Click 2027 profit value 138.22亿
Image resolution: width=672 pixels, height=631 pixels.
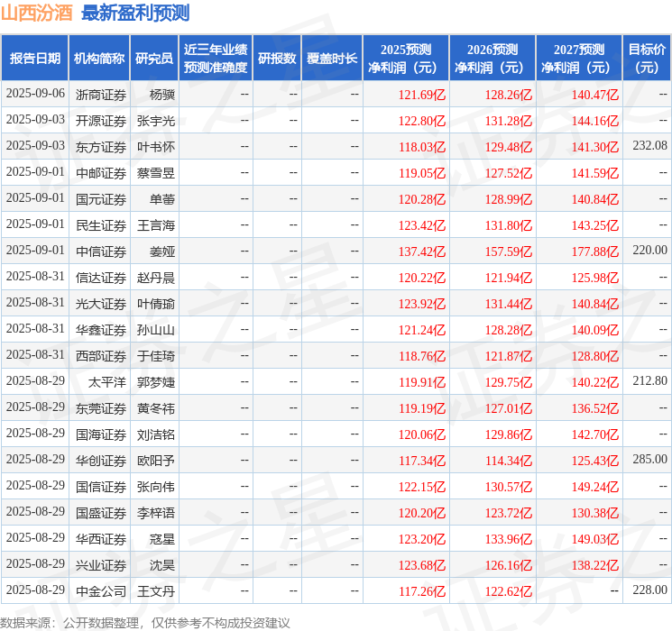[595, 565]
